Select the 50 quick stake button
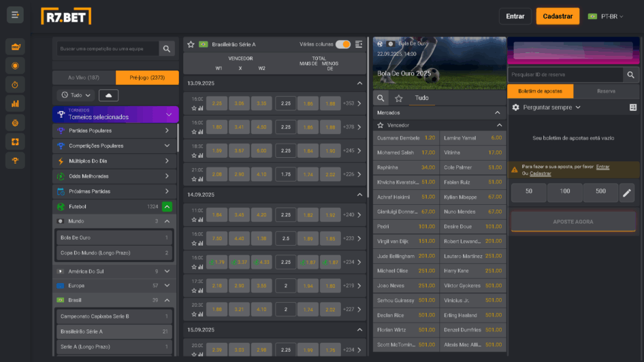Viewport: 644px width, 362px height. pyautogui.click(x=529, y=192)
